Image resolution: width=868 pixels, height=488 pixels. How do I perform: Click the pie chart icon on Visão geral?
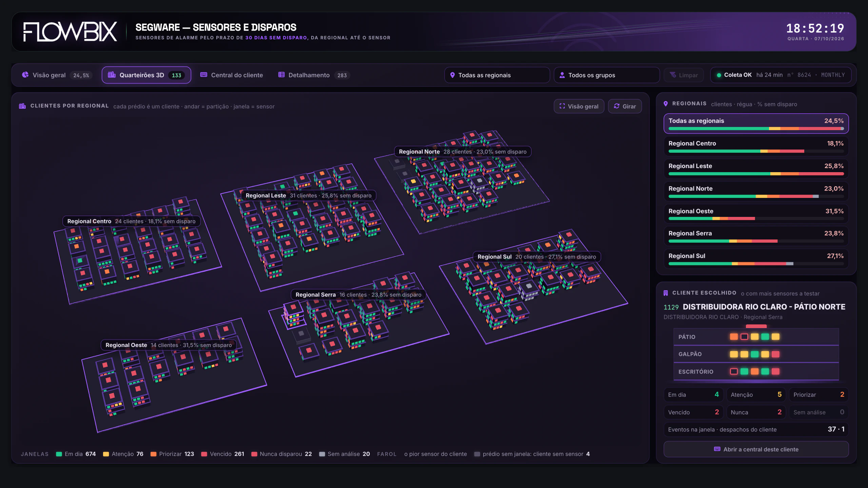pyautogui.click(x=25, y=75)
